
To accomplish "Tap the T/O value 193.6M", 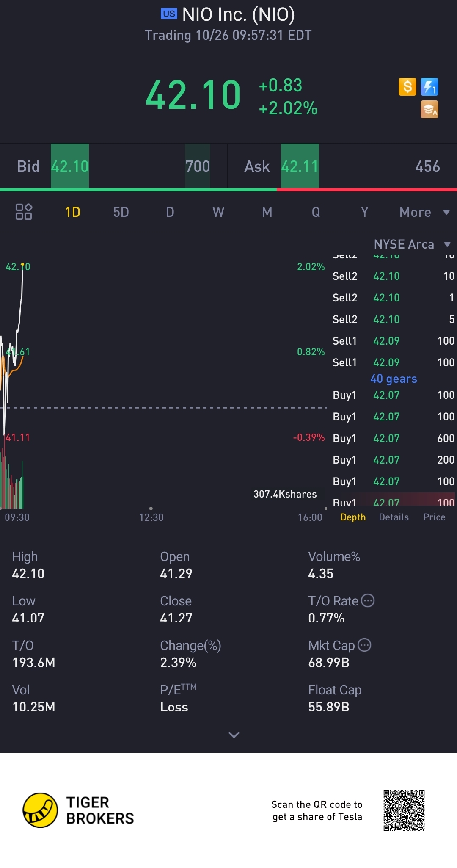I will [33, 662].
